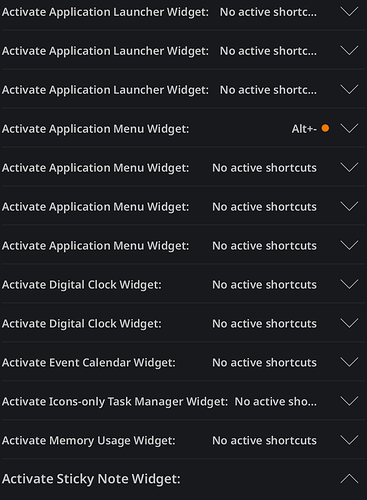Click the Activate Sticky Note Widget heading
367x500 pixels.
point(91,479)
